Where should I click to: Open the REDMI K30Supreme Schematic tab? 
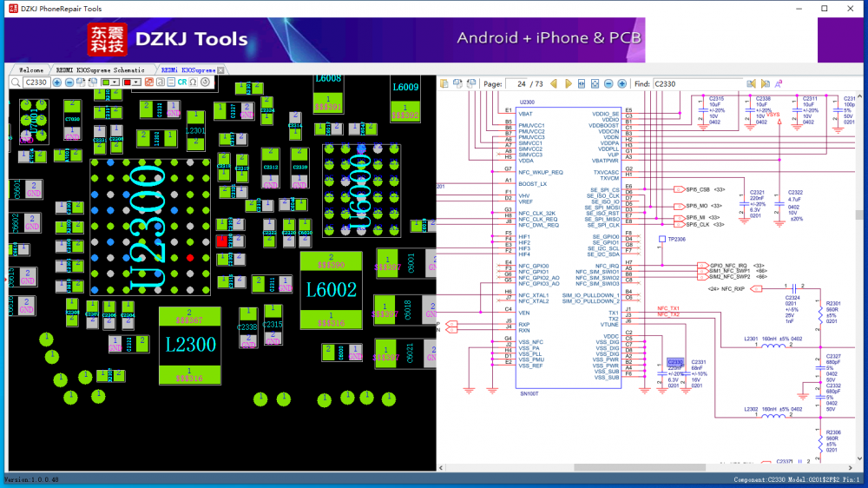coord(100,69)
